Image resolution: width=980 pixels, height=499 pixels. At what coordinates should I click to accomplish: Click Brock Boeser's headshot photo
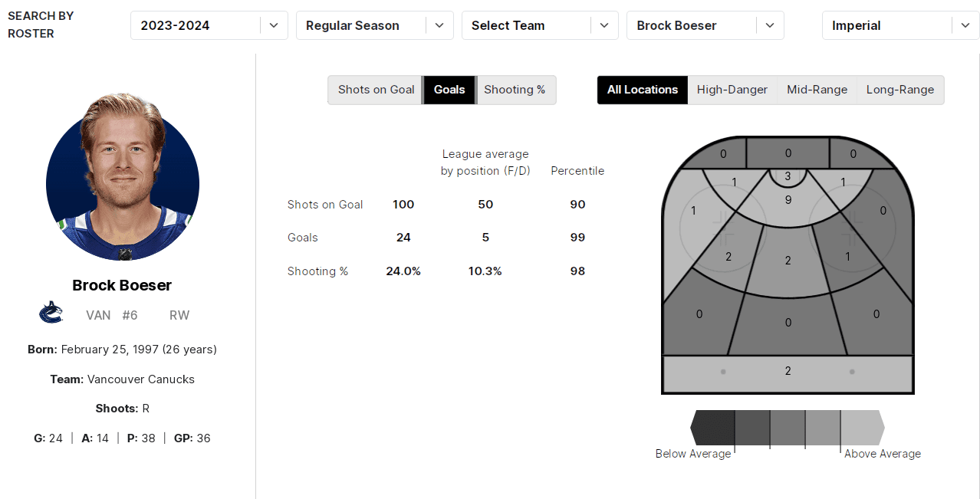coord(123,177)
